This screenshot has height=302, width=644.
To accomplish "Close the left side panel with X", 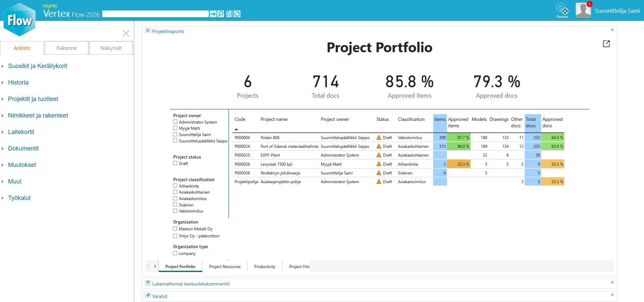I will 126,33.
